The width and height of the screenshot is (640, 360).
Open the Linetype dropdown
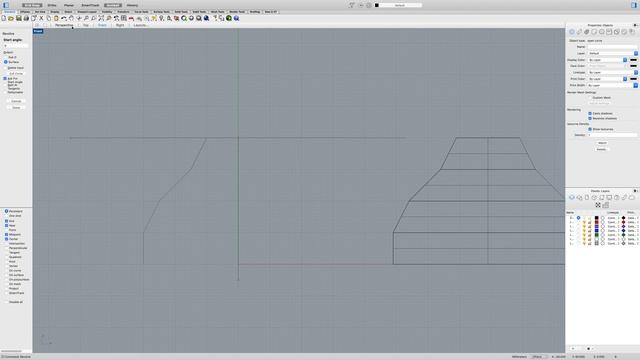(613, 73)
